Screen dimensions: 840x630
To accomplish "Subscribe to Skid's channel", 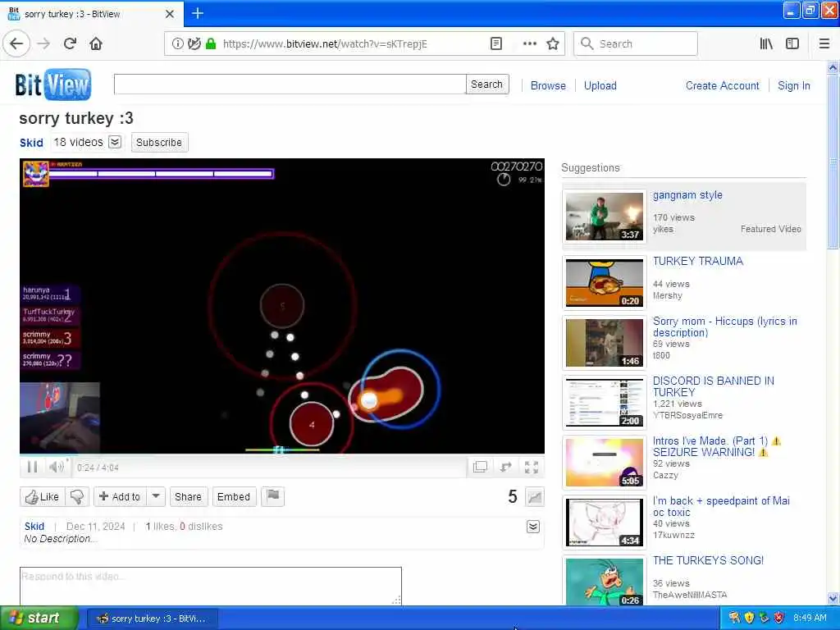I will coord(159,143).
